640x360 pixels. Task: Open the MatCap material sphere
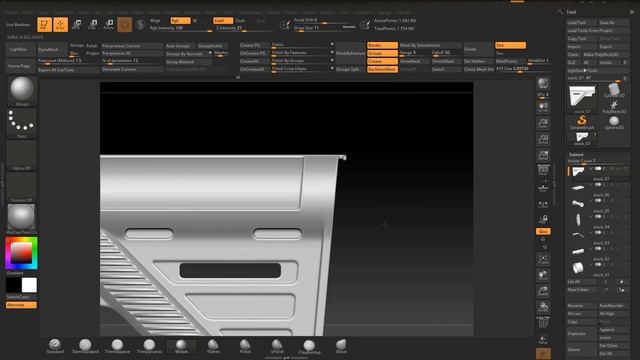tap(22, 219)
